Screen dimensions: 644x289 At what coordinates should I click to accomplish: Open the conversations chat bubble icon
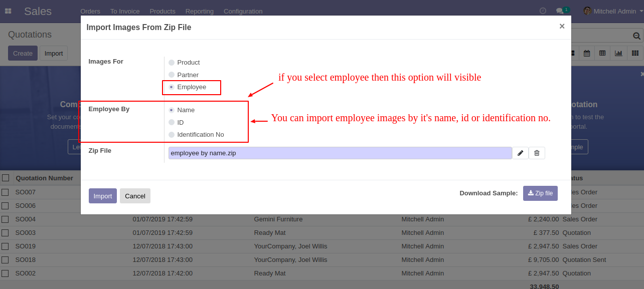tap(560, 11)
